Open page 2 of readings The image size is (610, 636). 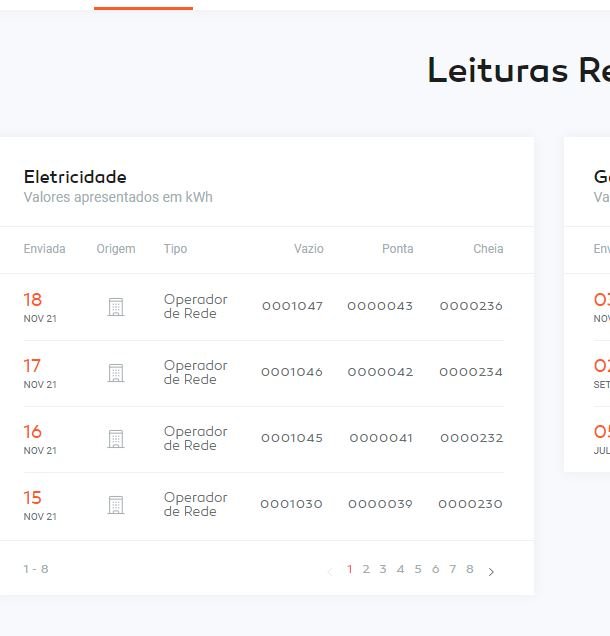click(x=366, y=569)
